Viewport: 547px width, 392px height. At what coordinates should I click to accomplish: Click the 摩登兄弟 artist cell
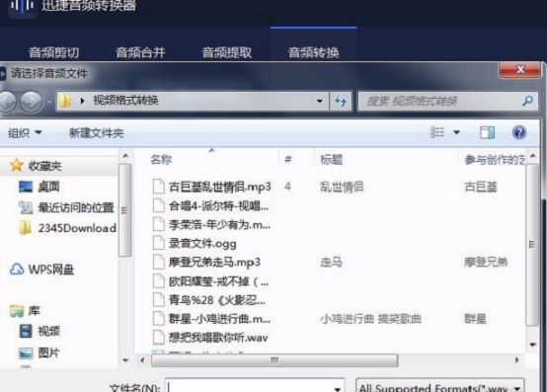pos(486,262)
